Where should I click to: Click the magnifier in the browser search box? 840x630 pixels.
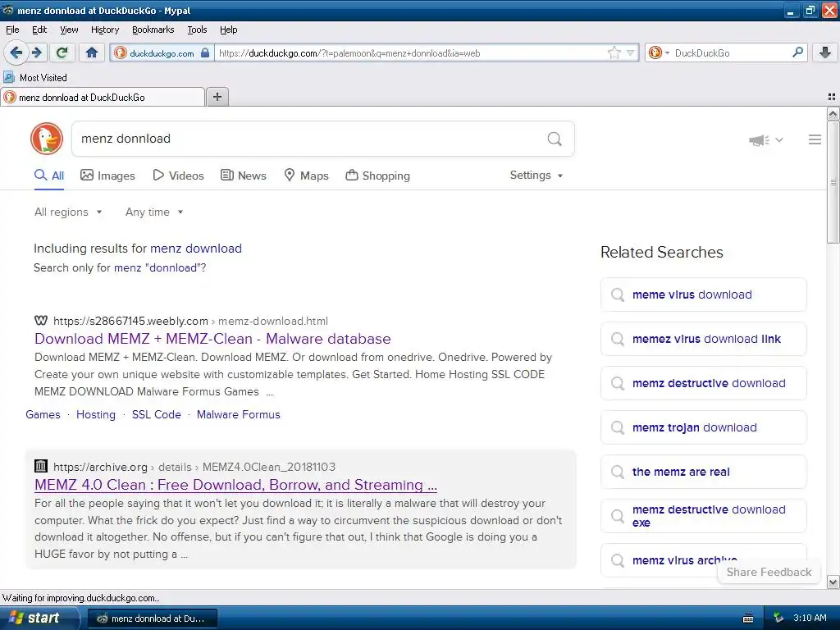tap(797, 52)
